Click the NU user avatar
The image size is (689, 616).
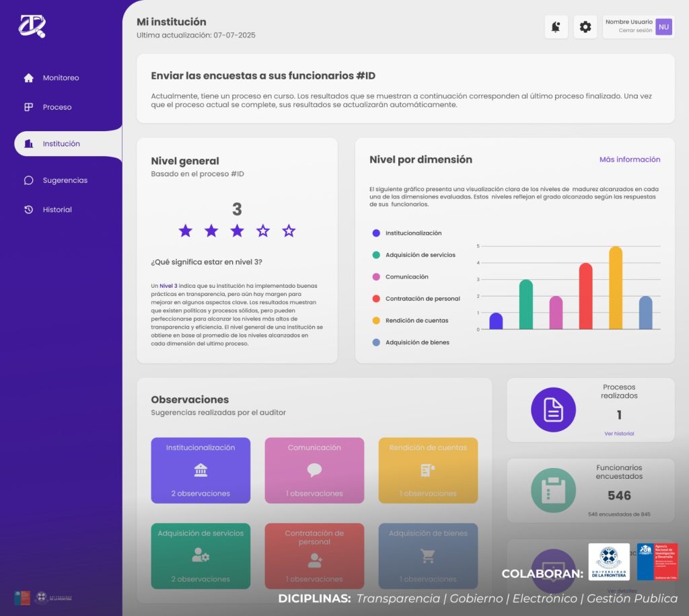pos(663,26)
